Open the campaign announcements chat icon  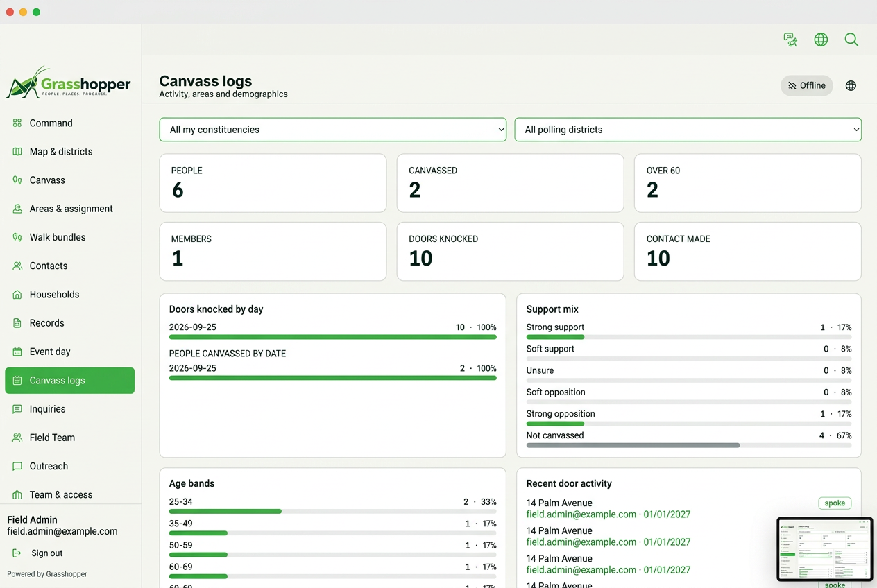click(x=790, y=40)
